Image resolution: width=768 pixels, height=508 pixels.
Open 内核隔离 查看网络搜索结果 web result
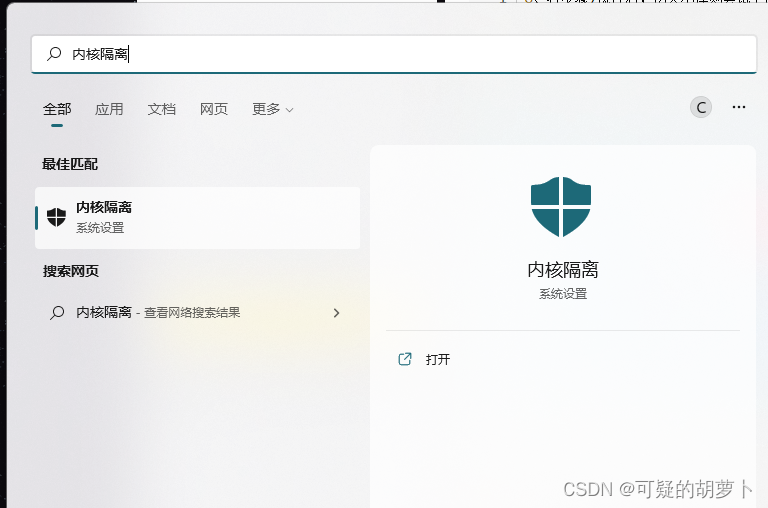point(197,313)
